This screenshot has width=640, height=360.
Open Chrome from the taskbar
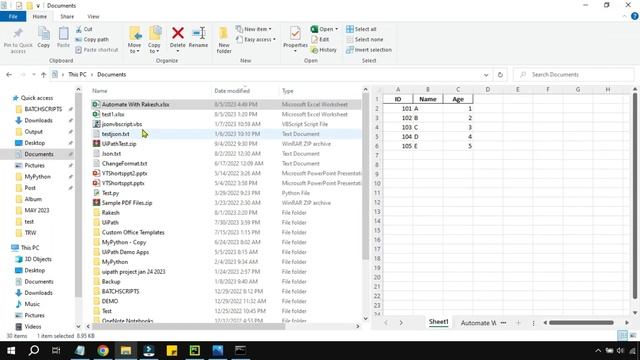point(103,350)
